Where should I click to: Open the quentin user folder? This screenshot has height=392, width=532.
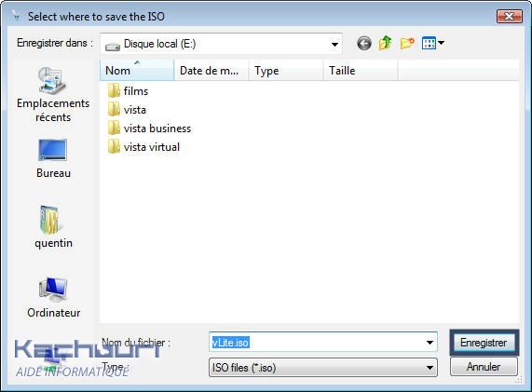click(x=53, y=227)
